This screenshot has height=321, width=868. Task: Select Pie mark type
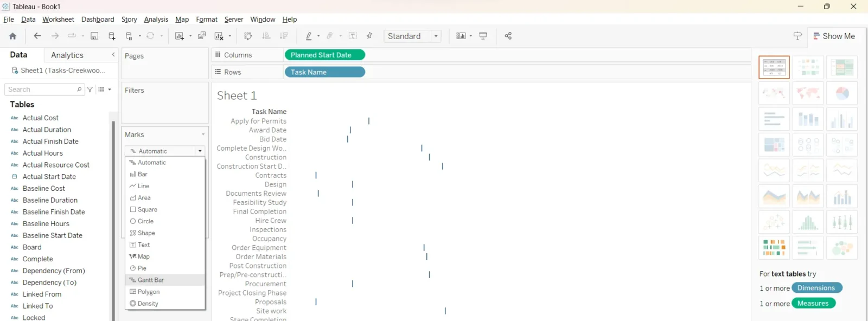pos(165,268)
